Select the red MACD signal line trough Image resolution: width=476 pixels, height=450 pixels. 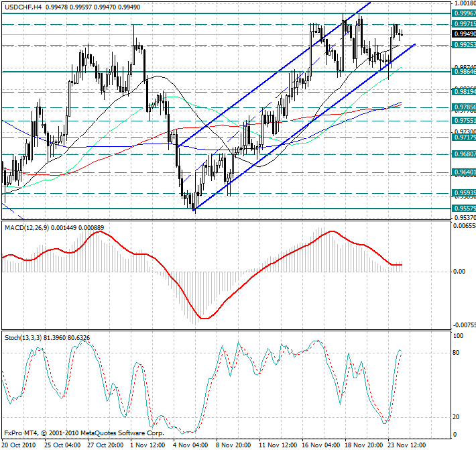[x=205, y=318]
